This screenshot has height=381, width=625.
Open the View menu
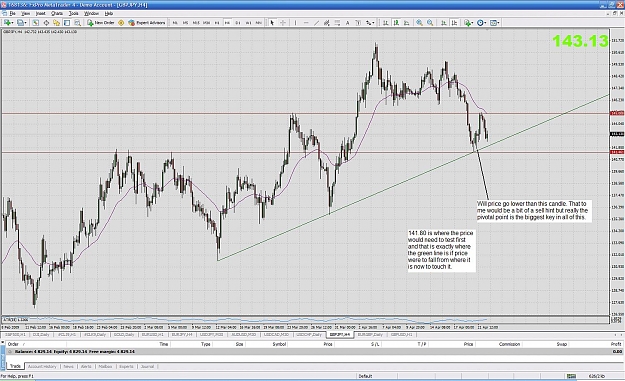(26, 14)
